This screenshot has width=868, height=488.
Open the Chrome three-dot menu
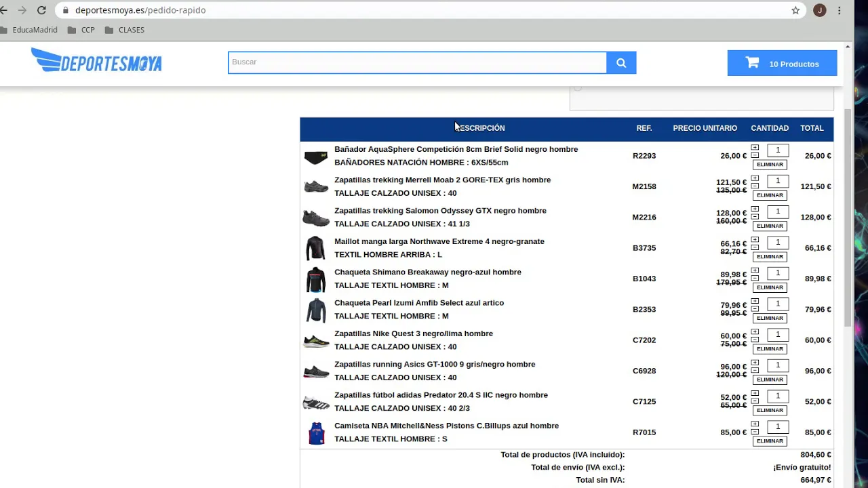[840, 10]
